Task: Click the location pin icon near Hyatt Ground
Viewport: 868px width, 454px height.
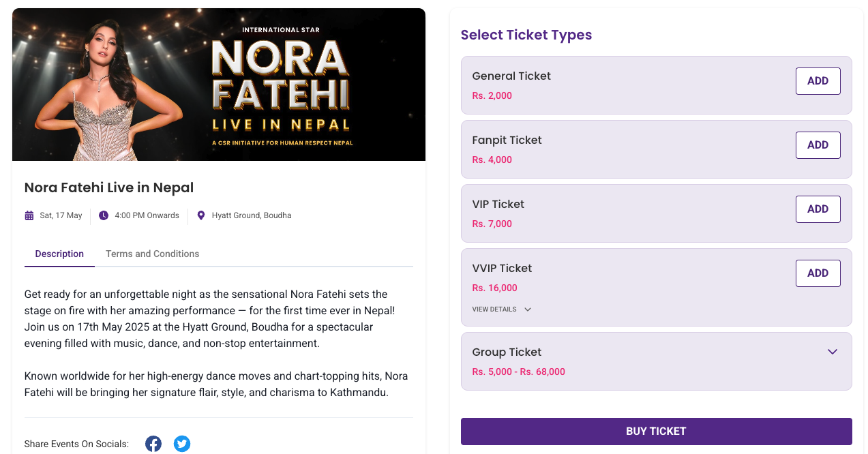Action: (x=201, y=215)
